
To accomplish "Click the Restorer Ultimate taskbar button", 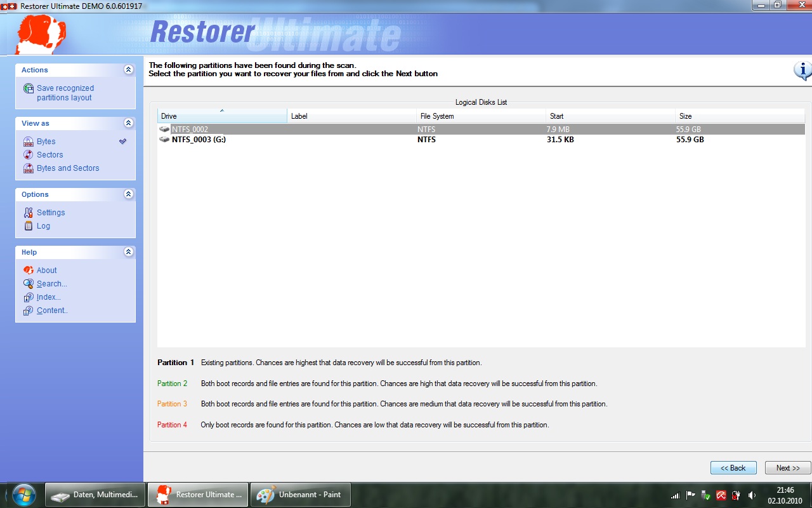I will 198,495.
